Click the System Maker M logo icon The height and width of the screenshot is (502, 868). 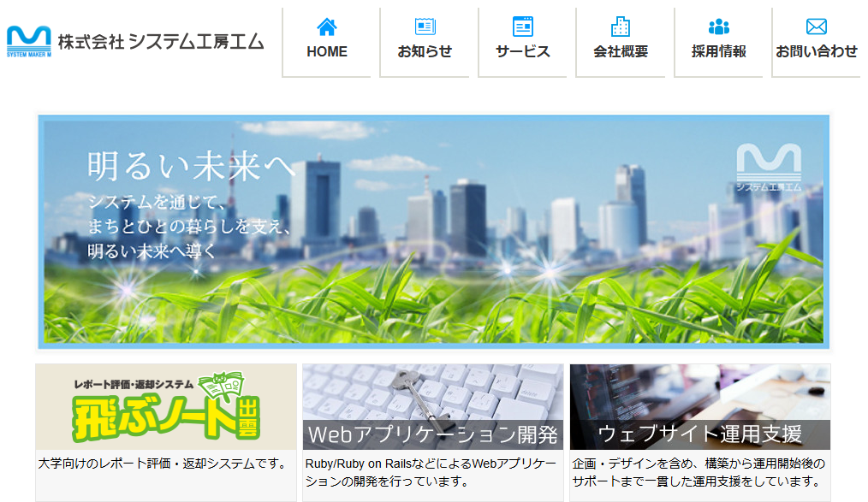pyautogui.click(x=29, y=41)
